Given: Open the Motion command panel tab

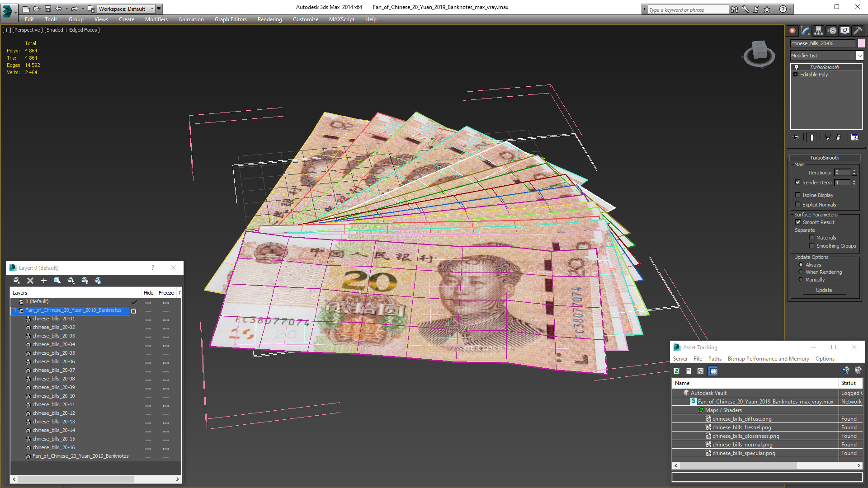Looking at the screenshot, I should coord(832,31).
